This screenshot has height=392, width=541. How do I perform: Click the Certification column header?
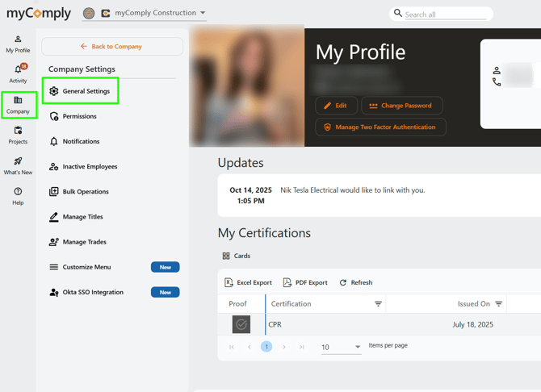(x=291, y=304)
